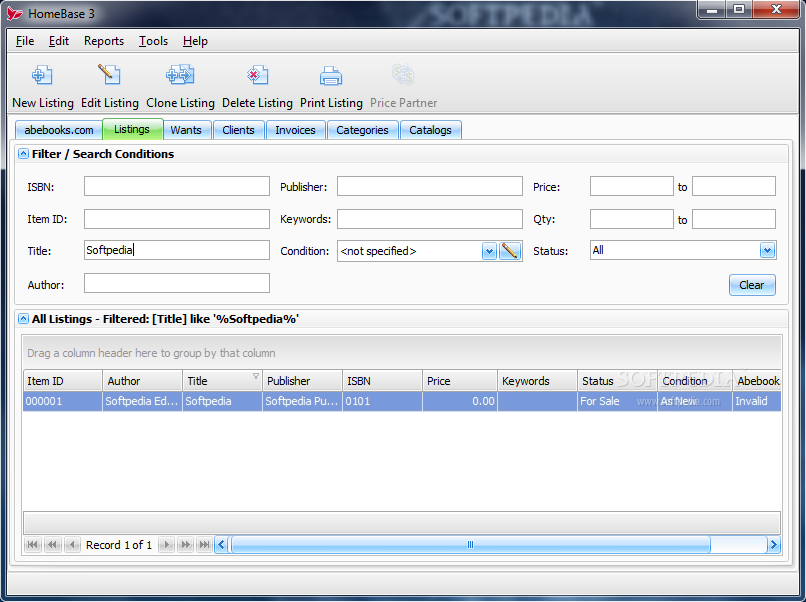This screenshot has height=602, width=806.
Task: Select the row cell '000001'
Action: tap(63, 401)
